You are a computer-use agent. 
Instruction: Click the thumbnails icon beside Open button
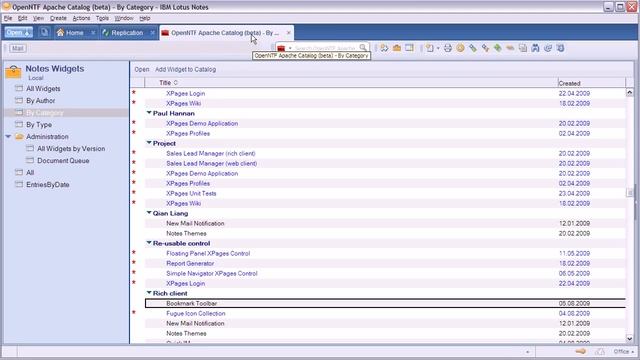point(44,32)
